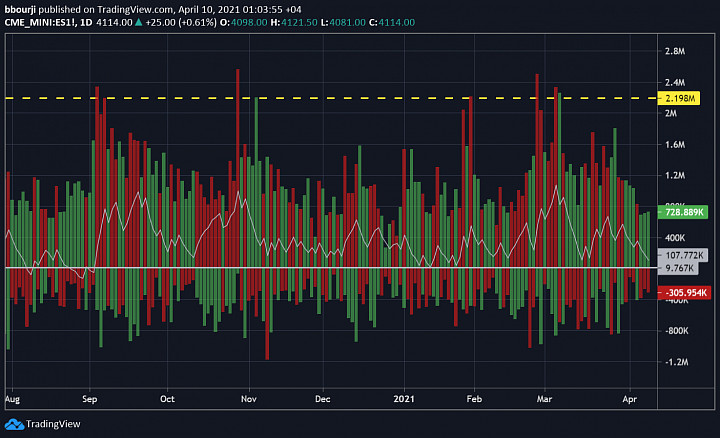Click the TradingView cloud logo icon

point(14,424)
